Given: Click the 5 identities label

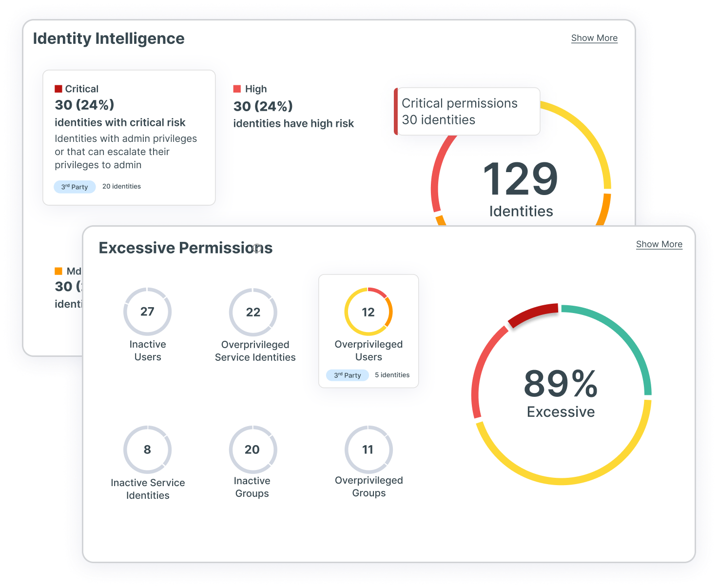Looking at the screenshot, I should tap(392, 375).
